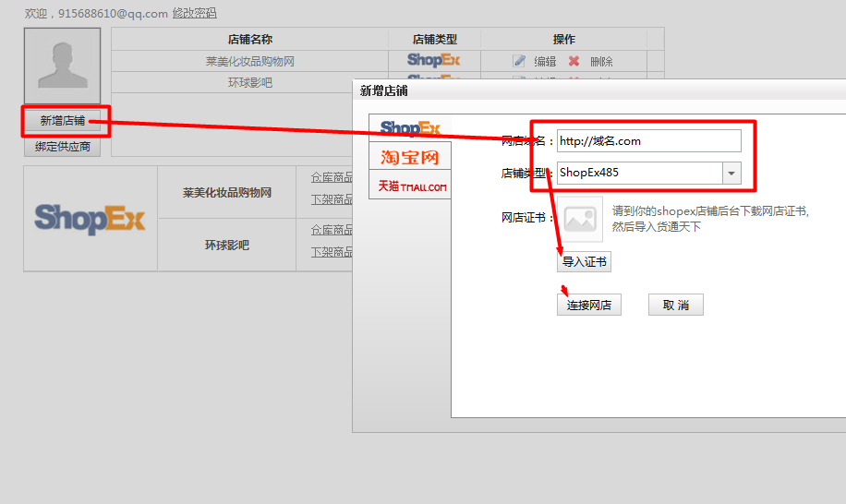The height and width of the screenshot is (504, 846).
Task: Open the 店铺类型 dropdown arrow
Action: point(731,173)
